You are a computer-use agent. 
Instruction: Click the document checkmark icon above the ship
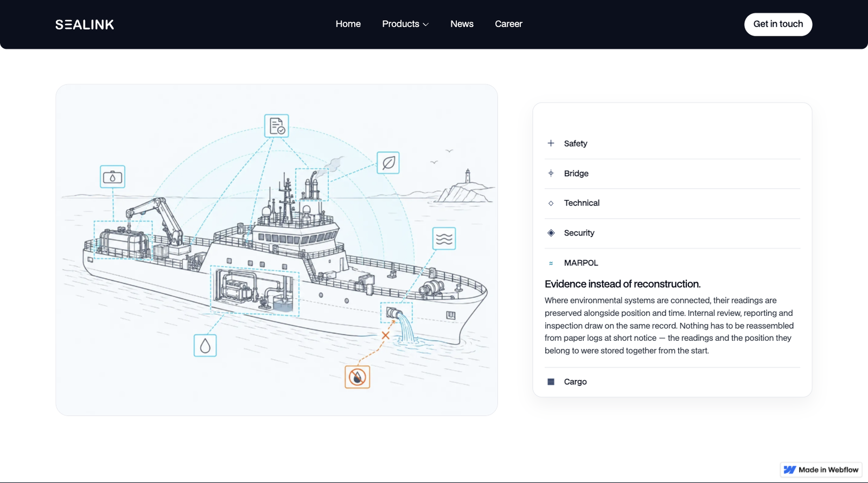pyautogui.click(x=277, y=126)
